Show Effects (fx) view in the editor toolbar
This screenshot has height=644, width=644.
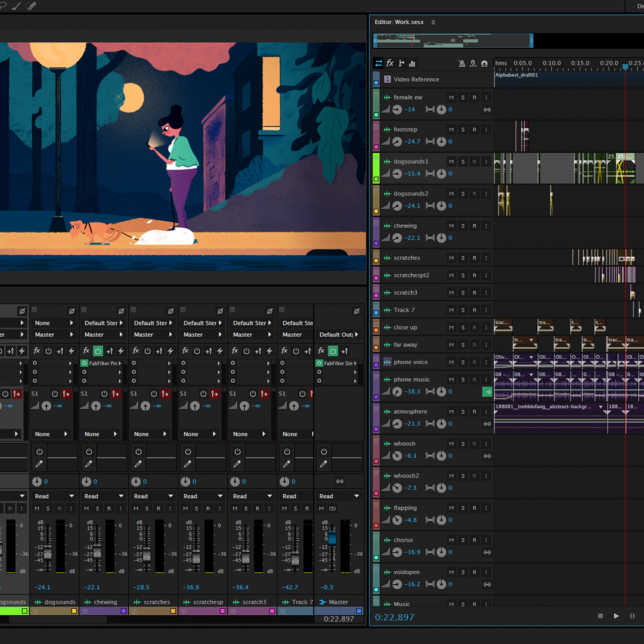pos(390,63)
